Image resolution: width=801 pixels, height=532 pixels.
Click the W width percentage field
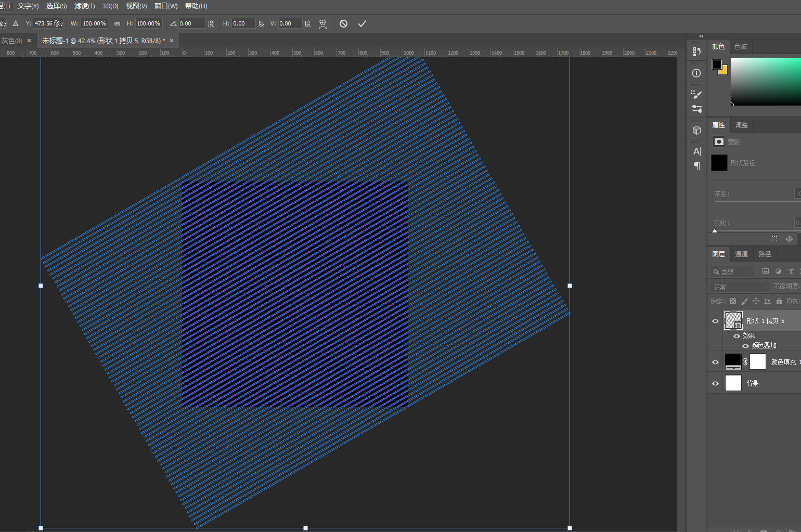pyautogui.click(x=94, y=23)
